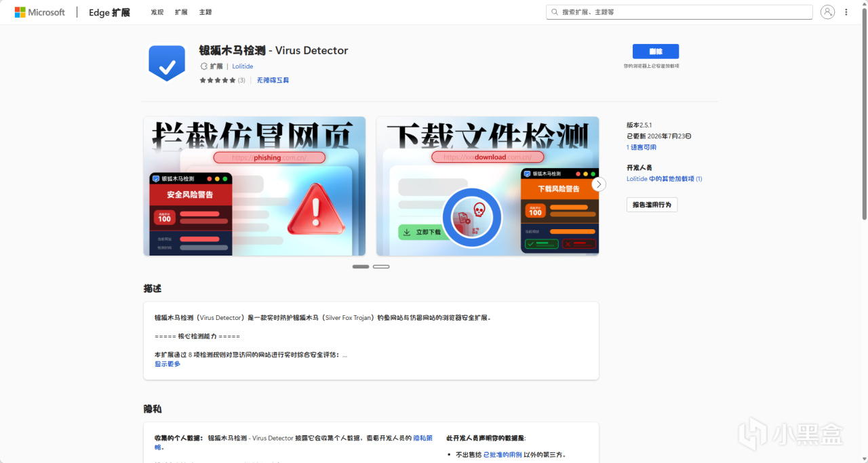868x463 pixels.
Task: Click the 描述 section heading
Action: coord(153,289)
